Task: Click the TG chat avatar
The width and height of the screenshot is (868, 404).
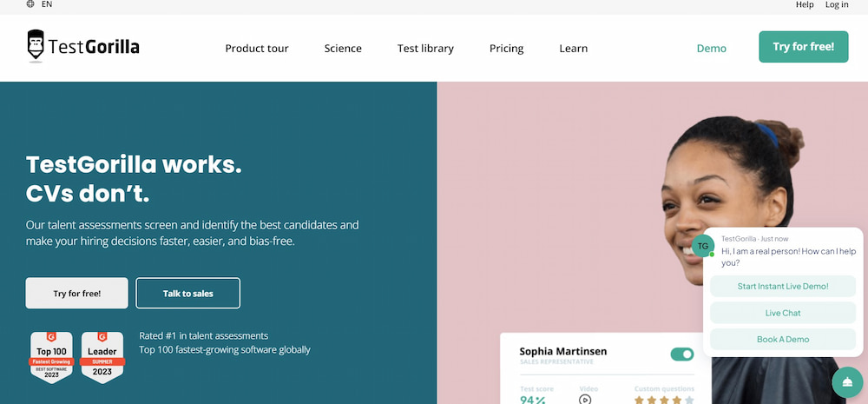Action: click(x=703, y=246)
